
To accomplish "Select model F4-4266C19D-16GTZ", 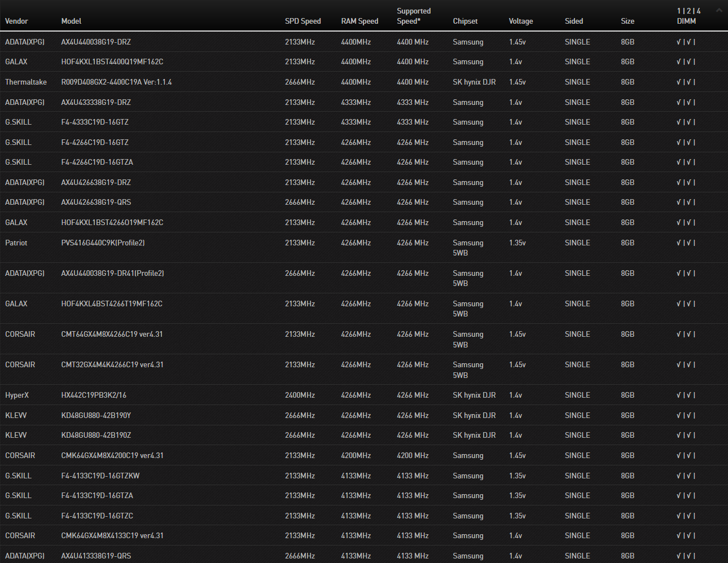I will click(x=95, y=143).
